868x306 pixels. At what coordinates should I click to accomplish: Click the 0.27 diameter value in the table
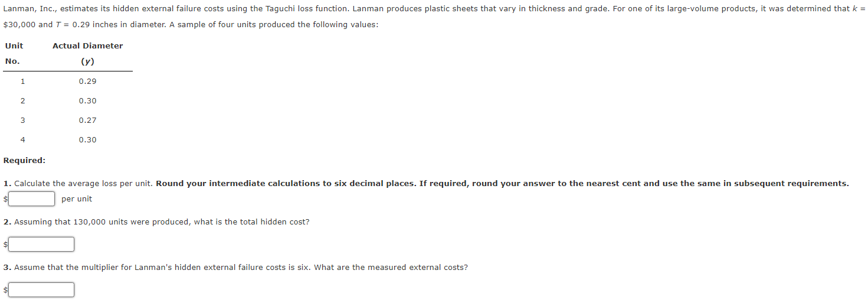pos(88,121)
